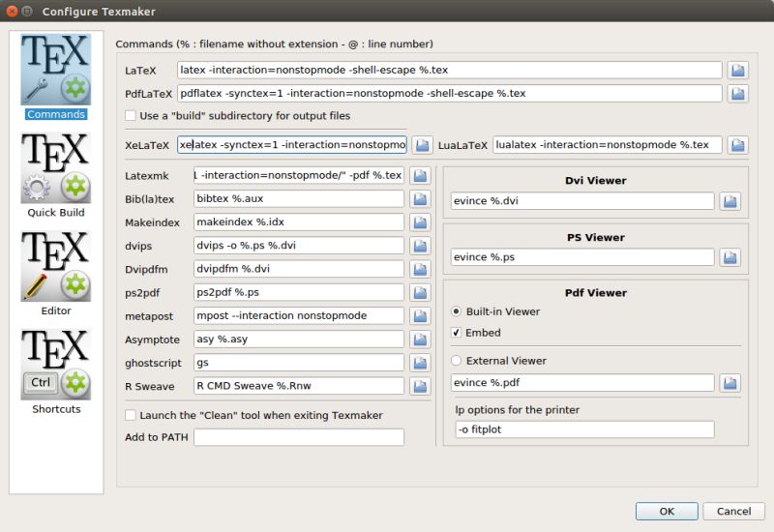Browse for the Asymptote executable
Screen dimensions: 774x532
click(x=420, y=340)
